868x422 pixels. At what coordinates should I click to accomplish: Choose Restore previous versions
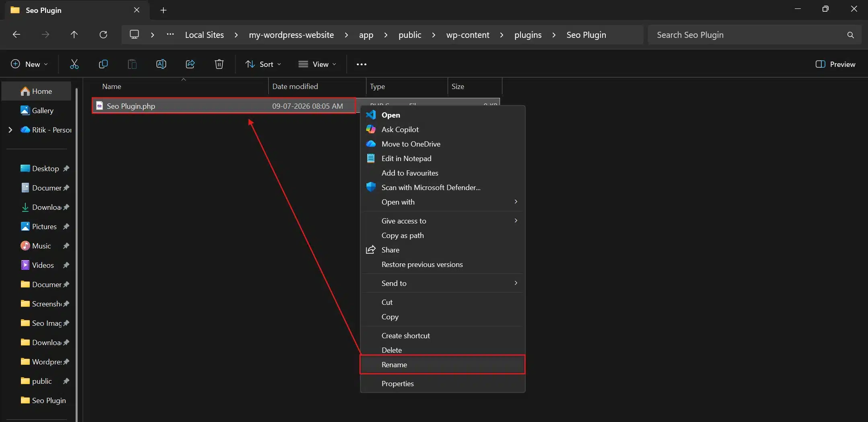(442, 264)
